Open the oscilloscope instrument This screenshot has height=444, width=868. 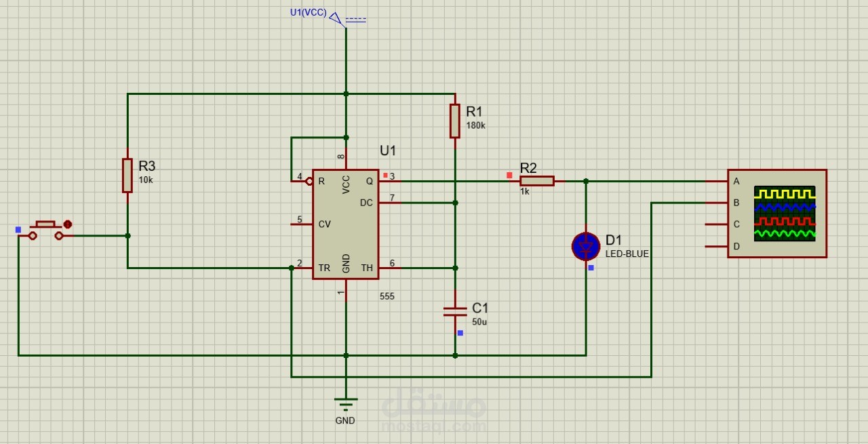tap(777, 213)
